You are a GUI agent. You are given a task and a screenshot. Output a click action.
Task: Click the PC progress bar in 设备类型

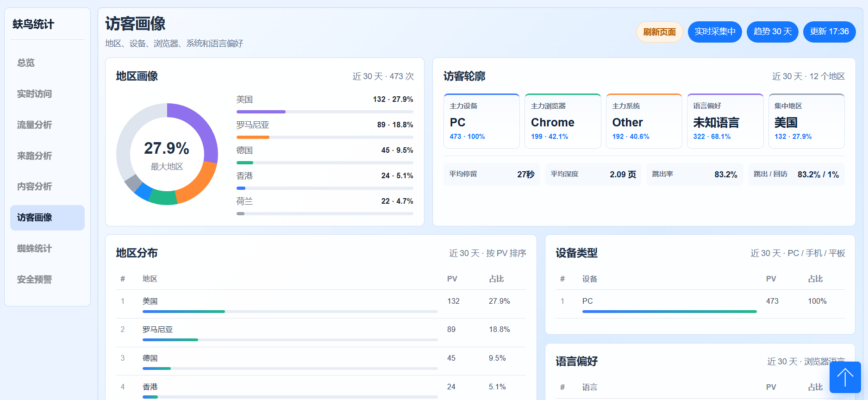tap(669, 312)
